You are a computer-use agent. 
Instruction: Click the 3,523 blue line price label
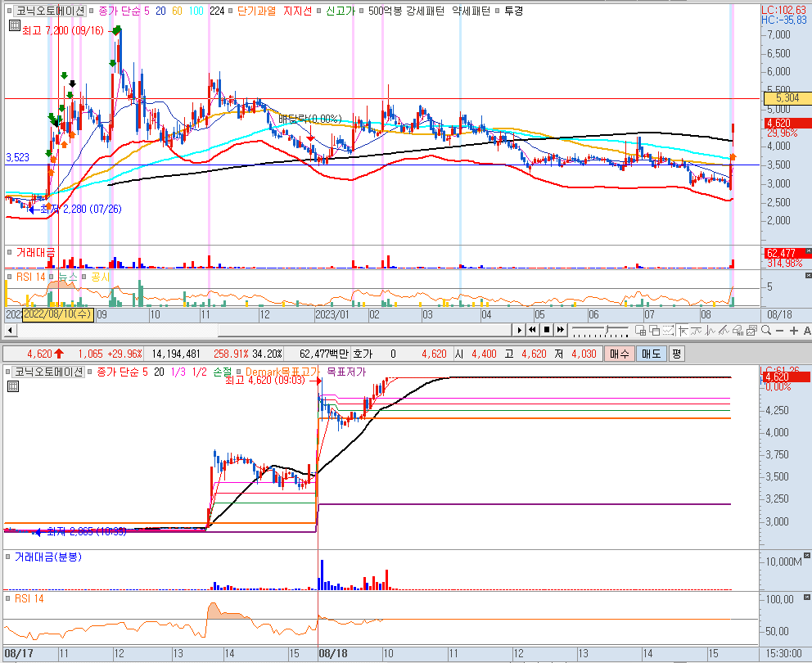(x=18, y=157)
